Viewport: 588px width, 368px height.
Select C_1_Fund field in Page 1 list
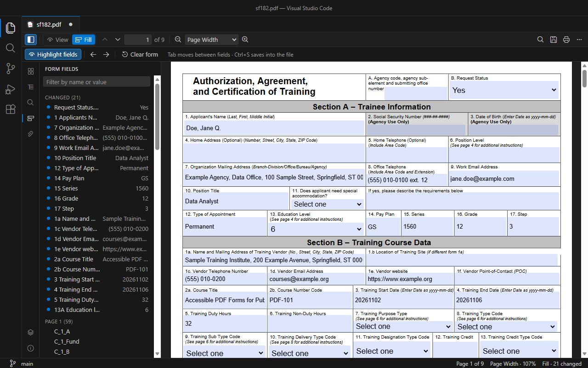click(97, 341)
